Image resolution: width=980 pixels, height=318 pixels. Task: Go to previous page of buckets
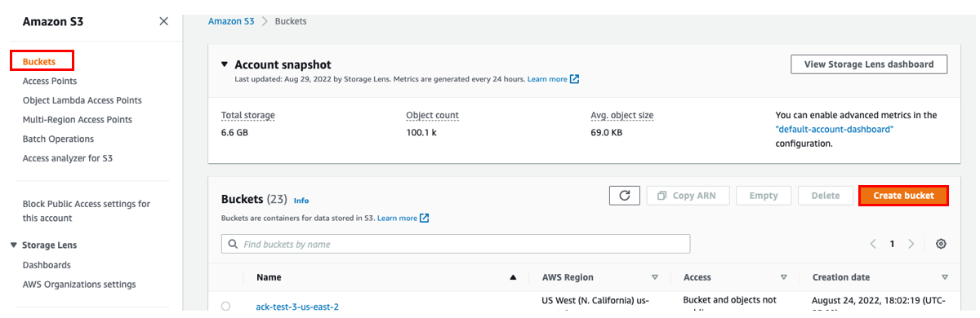[x=873, y=244]
